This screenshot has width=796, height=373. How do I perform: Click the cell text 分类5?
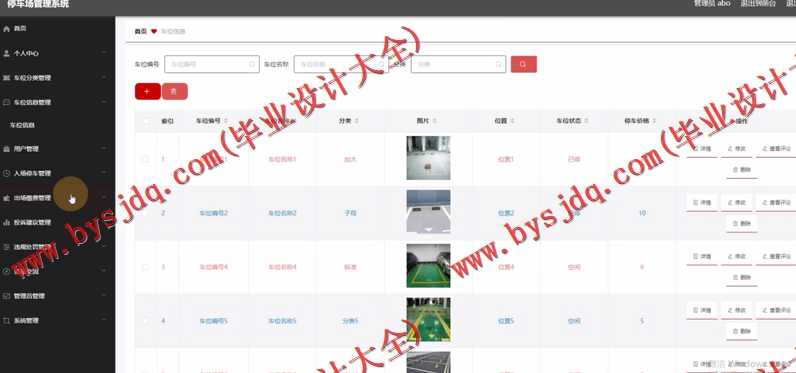click(350, 321)
